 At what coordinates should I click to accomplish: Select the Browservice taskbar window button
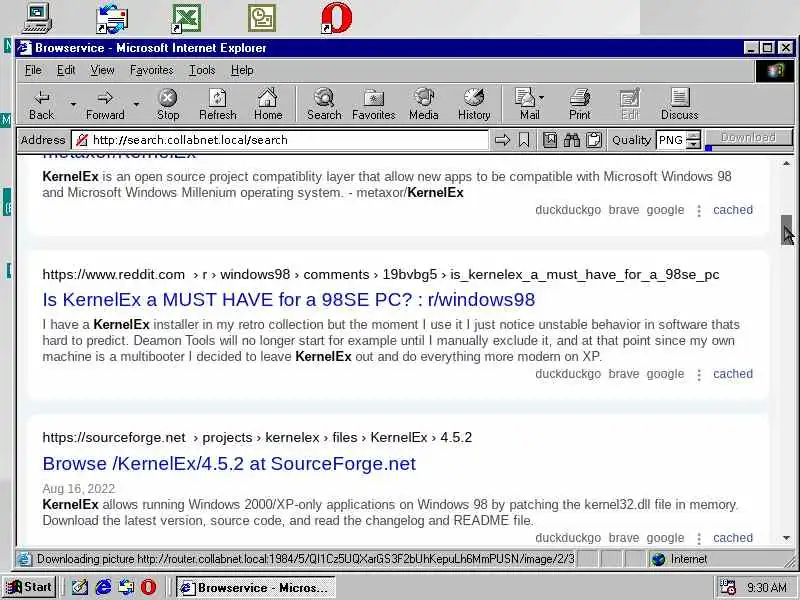255,588
